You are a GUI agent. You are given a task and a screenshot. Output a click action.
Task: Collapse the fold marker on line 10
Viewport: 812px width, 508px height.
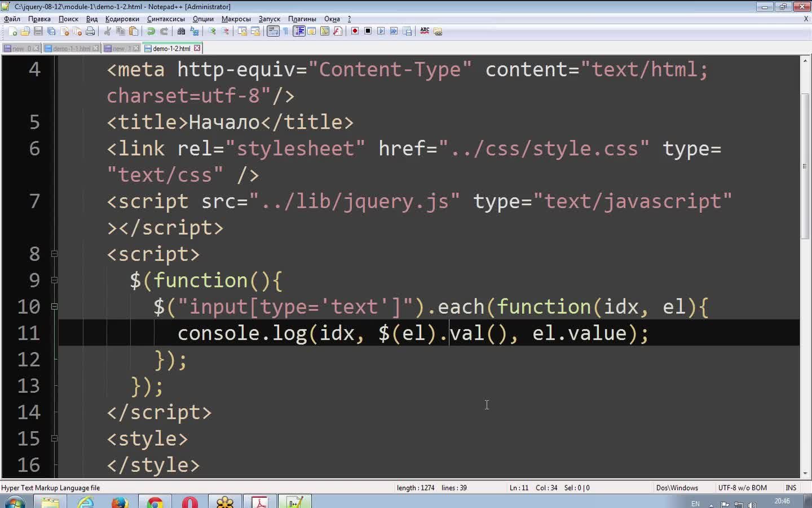[x=54, y=306]
